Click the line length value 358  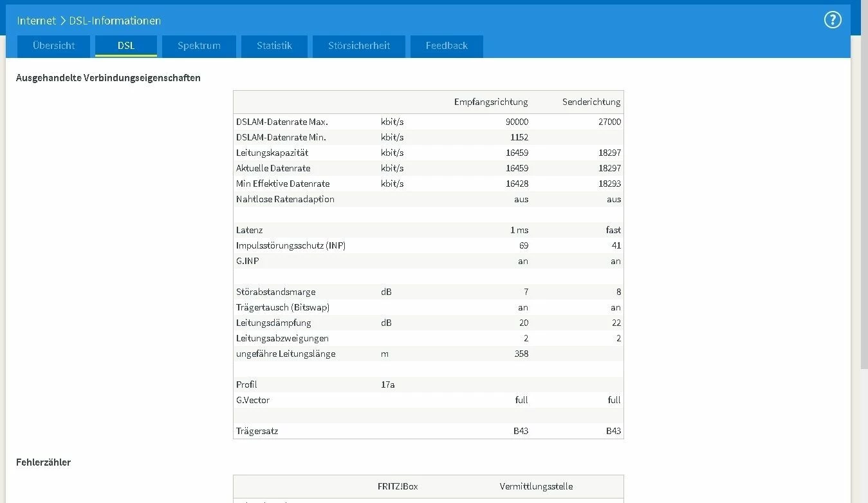pyautogui.click(x=521, y=354)
